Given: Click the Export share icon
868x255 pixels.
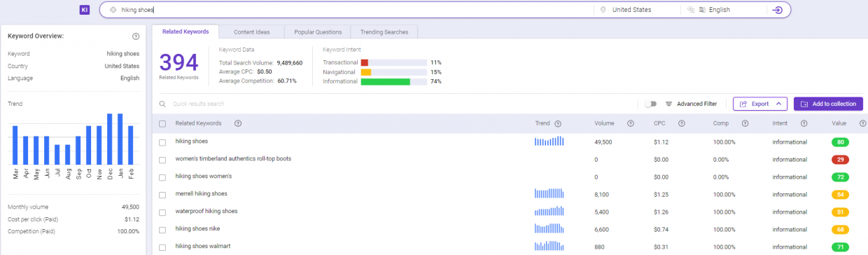Looking at the screenshot, I should click(743, 104).
